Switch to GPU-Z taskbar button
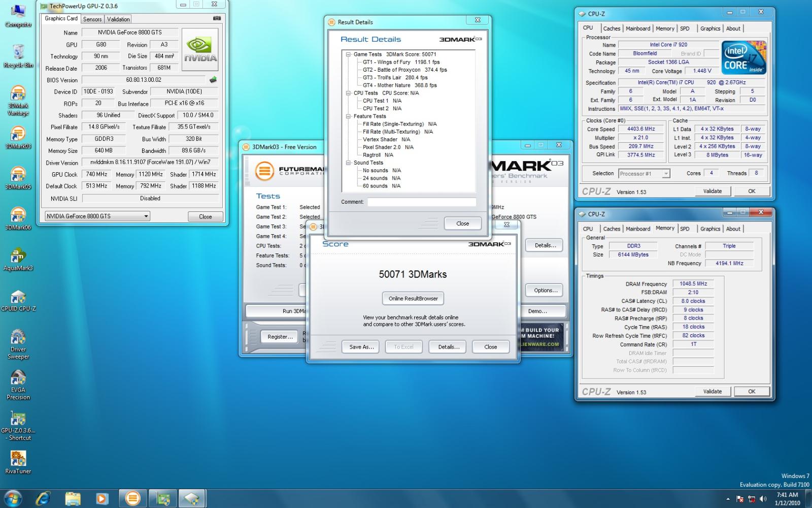 tap(162, 498)
